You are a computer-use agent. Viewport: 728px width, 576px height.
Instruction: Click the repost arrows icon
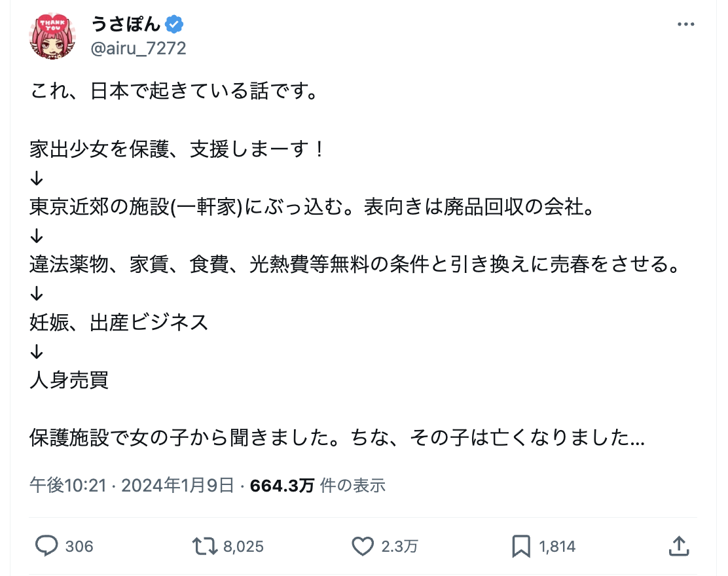click(x=204, y=545)
